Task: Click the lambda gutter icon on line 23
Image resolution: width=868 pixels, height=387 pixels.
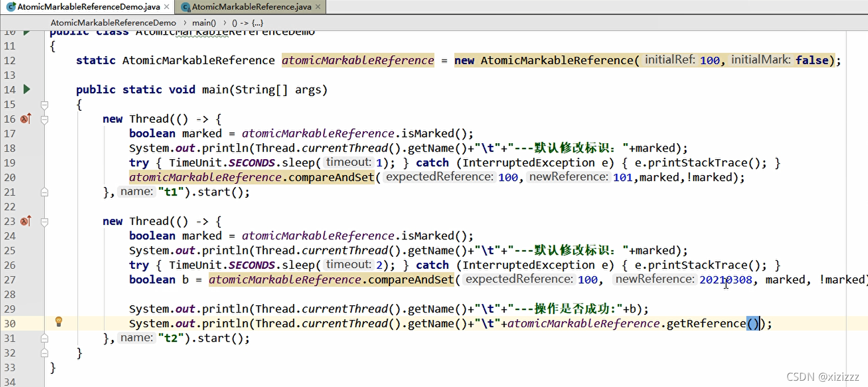Action: (x=26, y=221)
